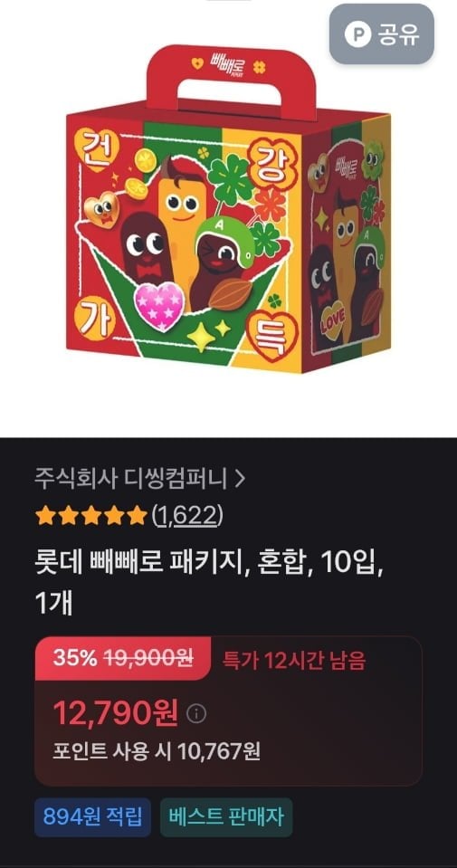This screenshot has width=457, height=868.
Task: Click the circled P icon in share button
Action: tap(358, 34)
